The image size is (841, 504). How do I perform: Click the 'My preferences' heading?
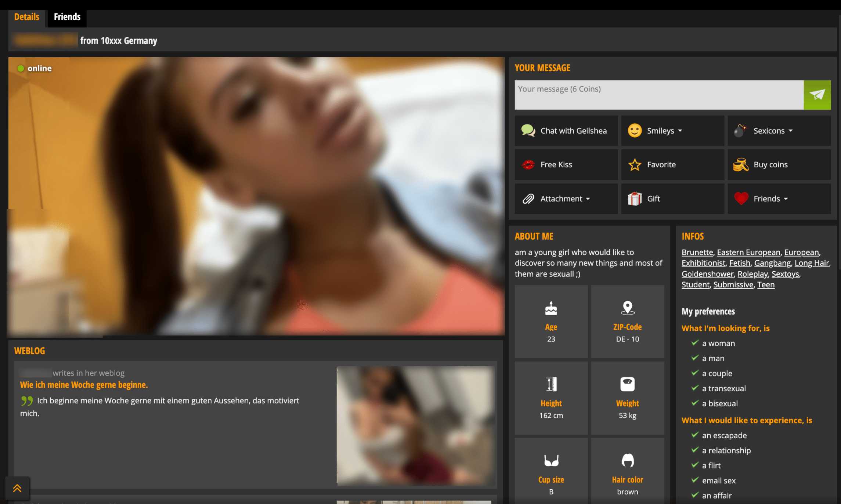pyautogui.click(x=708, y=311)
